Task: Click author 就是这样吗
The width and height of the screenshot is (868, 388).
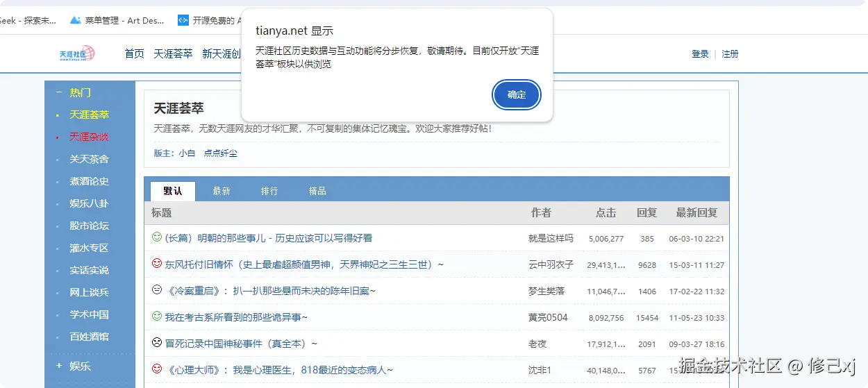Action: pos(551,238)
